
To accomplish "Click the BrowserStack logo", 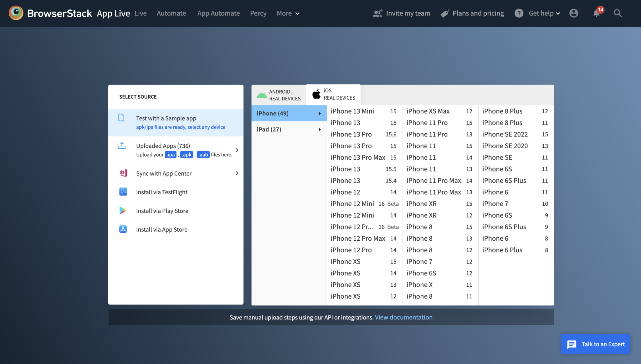I will point(16,13).
